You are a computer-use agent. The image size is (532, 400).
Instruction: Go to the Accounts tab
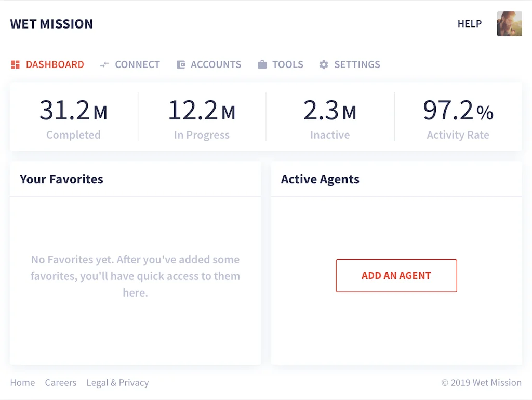click(x=216, y=65)
